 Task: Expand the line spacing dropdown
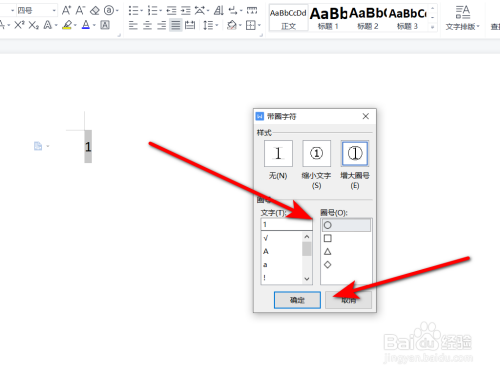(217, 25)
